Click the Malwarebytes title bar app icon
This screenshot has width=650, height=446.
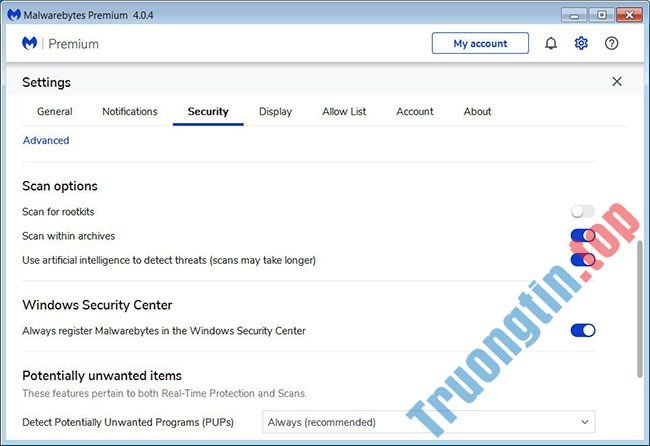tap(11, 14)
